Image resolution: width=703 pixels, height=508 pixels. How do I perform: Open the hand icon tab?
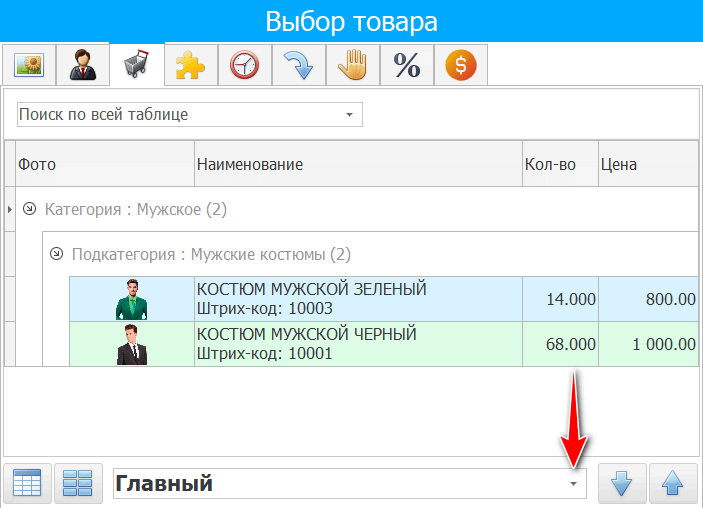(352, 66)
